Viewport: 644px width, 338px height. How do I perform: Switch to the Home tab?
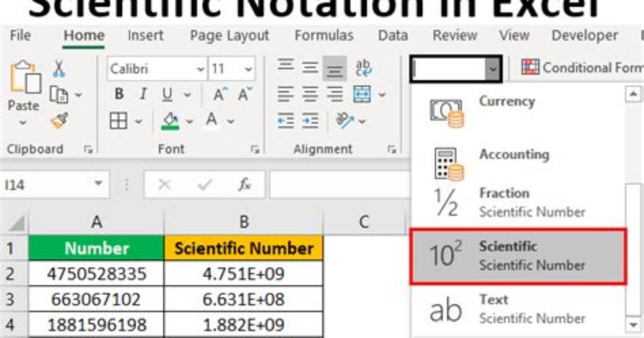(x=84, y=36)
